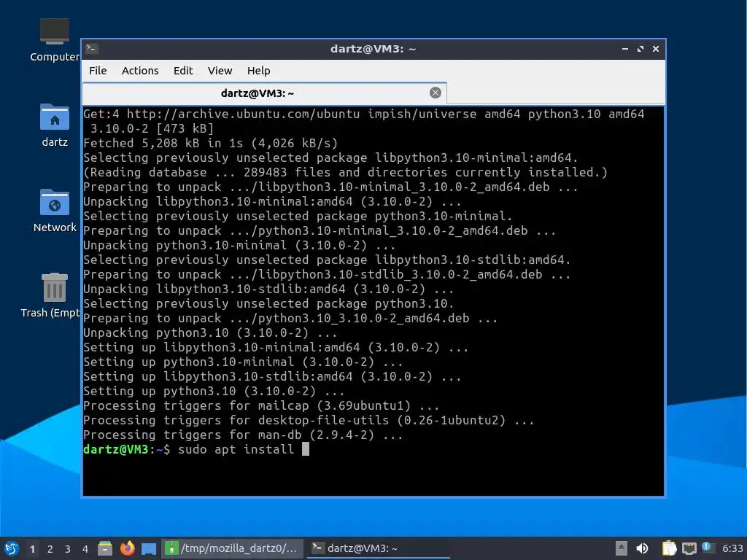
Task: Switch to the /tmp/mozilla_dartz0 taskbar window
Action: pyautogui.click(x=233, y=548)
